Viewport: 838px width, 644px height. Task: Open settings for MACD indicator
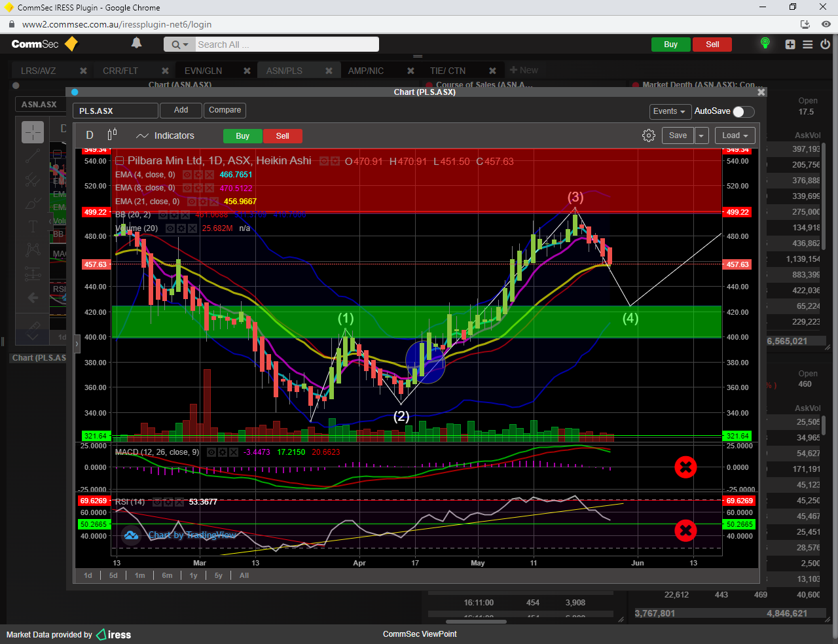pyautogui.click(x=223, y=452)
